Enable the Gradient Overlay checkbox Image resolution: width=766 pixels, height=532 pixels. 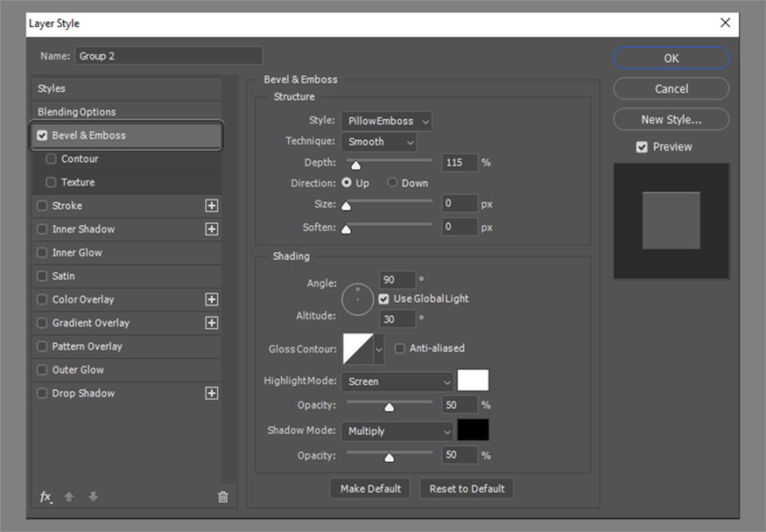pos(42,323)
